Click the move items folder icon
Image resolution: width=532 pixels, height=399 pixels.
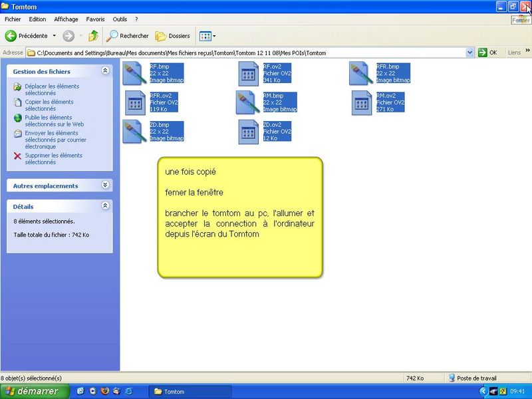point(17,87)
